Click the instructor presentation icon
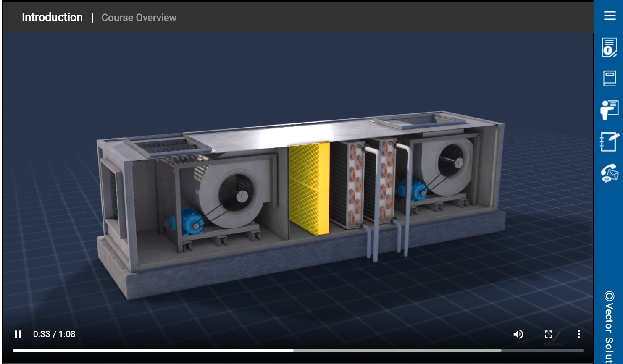The height and width of the screenshot is (364, 623). click(609, 110)
